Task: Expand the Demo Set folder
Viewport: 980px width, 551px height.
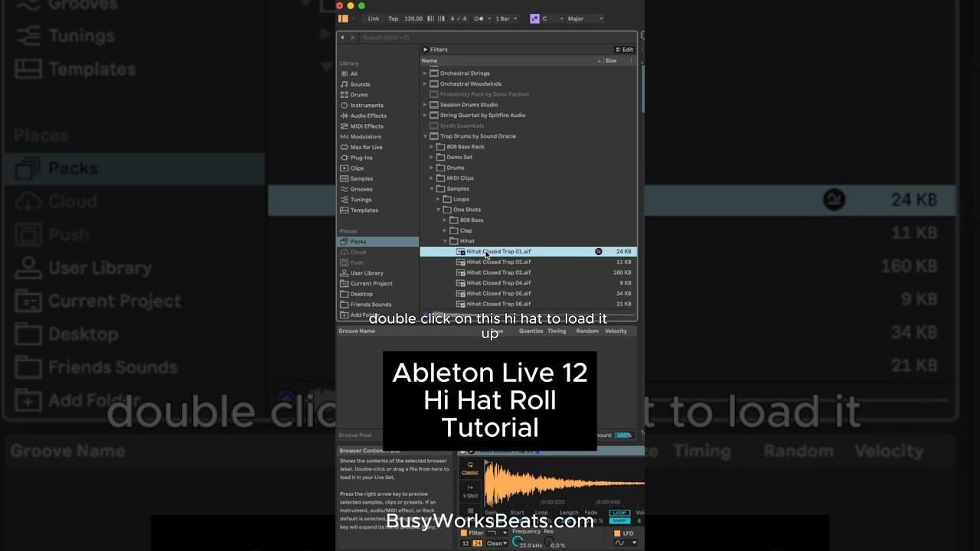Action: click(432, 158)
